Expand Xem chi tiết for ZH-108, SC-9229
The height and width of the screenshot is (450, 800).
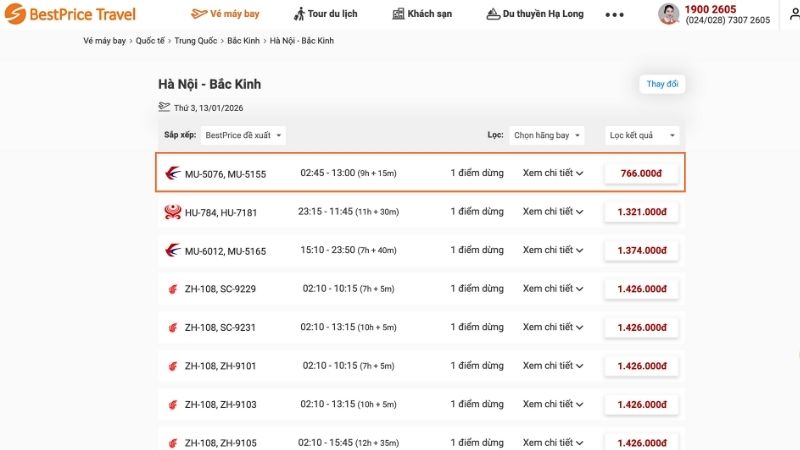[x=553, y=288]
